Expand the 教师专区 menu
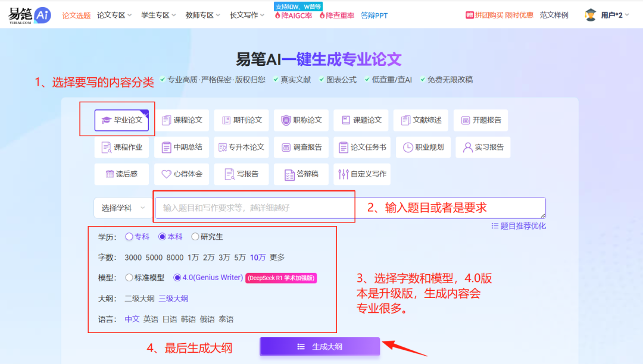Image resolution: width=643 pixels, height=364 pixels. [203, 15]
